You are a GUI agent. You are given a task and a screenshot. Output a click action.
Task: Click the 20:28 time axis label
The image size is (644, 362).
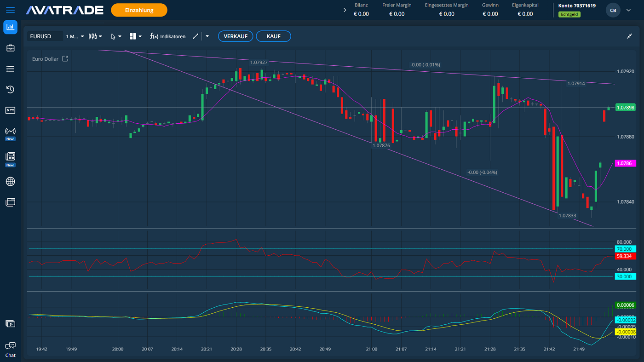[236, 349]
